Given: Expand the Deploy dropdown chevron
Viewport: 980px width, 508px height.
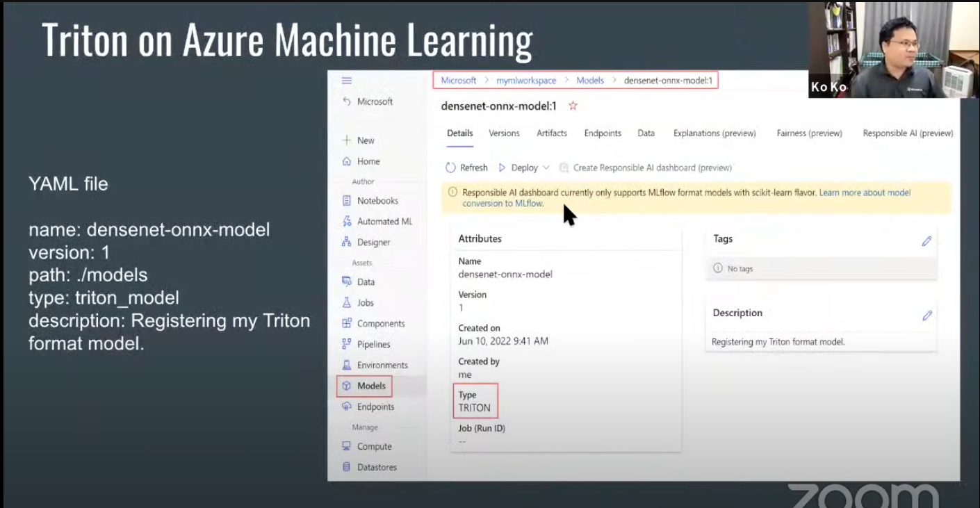Looking at the screenshot, I should click(546, 167).
